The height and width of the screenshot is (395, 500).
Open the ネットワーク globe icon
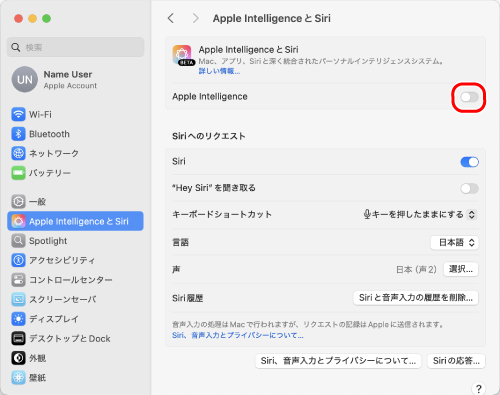18,153
